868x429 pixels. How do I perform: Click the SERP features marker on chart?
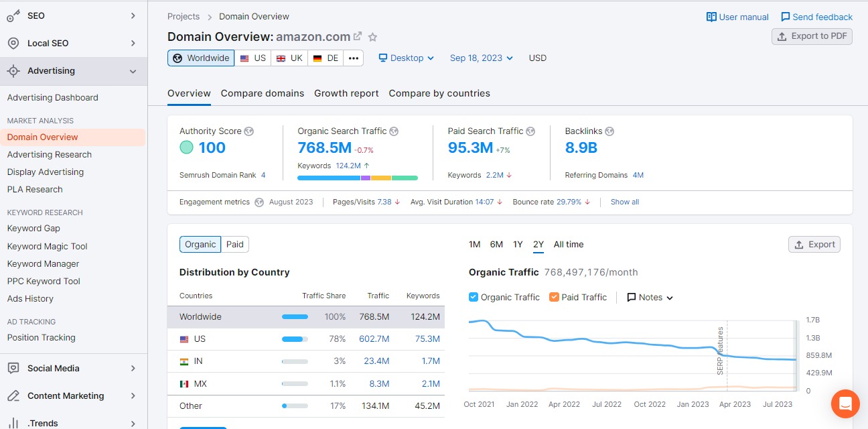point(721,351)
